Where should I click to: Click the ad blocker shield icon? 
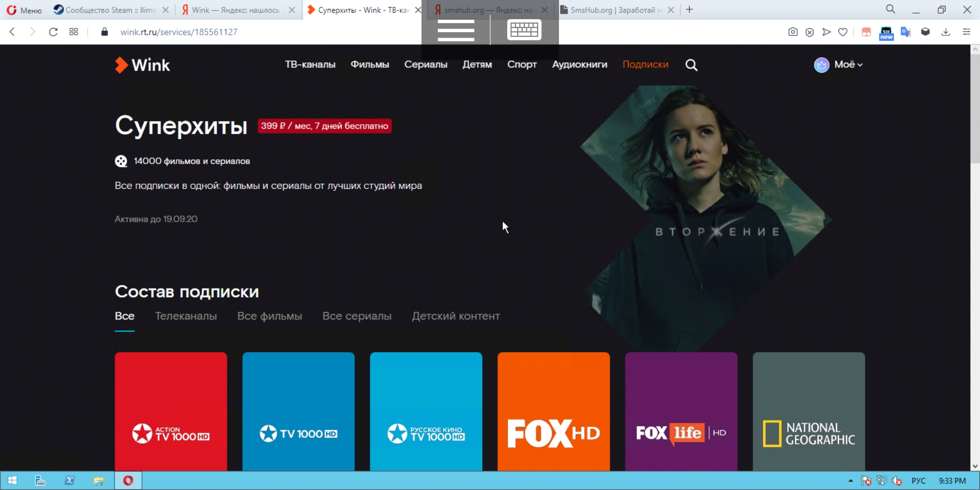tap(809, 32)
